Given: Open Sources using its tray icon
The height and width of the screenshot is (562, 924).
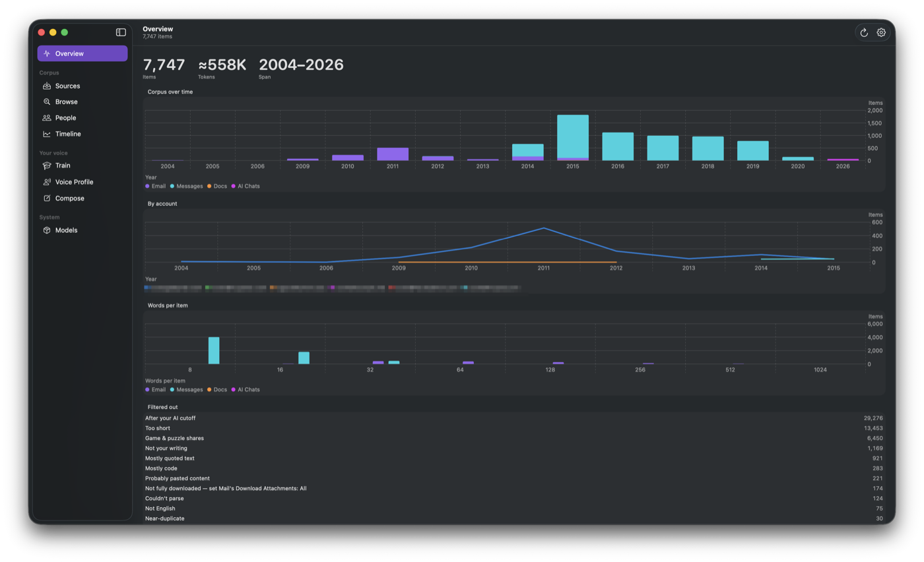Looking at the screenshot, I should (47, 86).
